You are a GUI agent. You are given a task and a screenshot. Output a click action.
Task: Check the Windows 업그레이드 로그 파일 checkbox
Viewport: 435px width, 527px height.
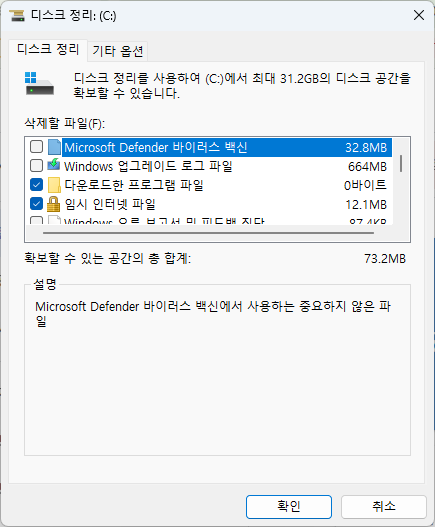(36, 166)
